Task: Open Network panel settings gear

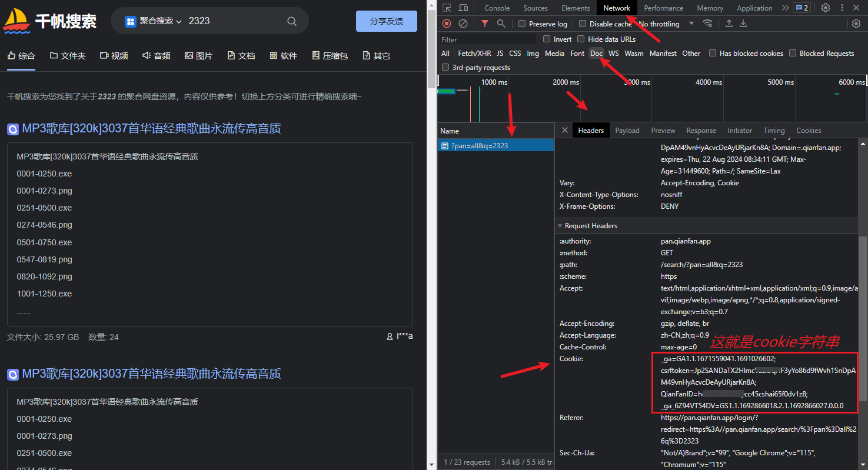Action: coord(856,24)
